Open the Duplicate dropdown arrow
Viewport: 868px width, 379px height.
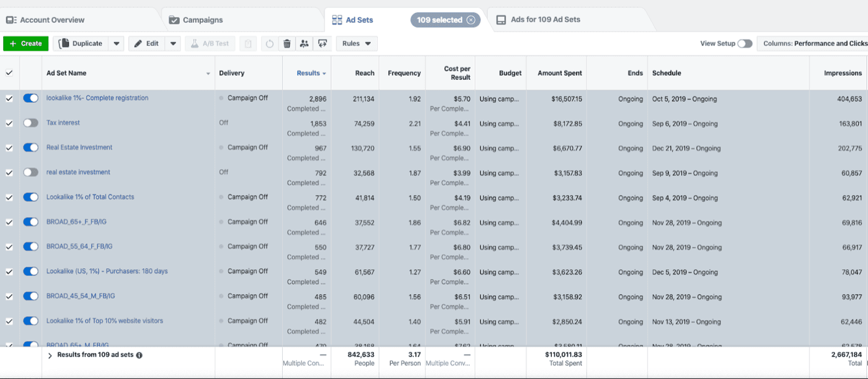(x=117, y=44)
